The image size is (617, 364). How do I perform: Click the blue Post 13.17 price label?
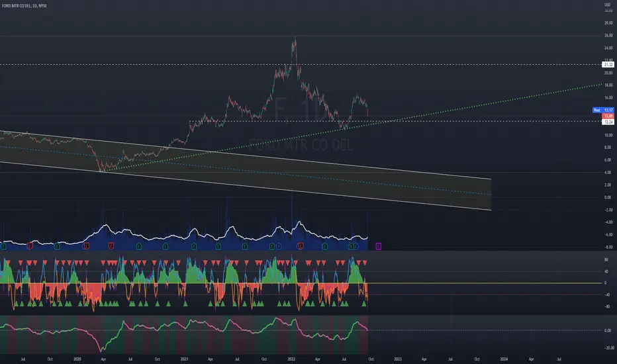603,110
